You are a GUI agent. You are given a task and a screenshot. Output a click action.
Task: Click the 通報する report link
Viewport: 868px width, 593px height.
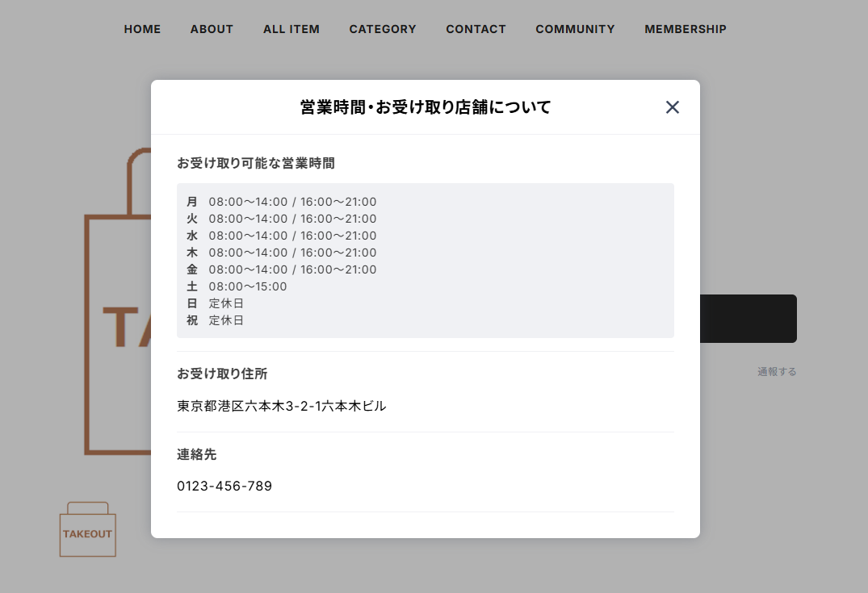pyautogui.click(x=777, y=372)
